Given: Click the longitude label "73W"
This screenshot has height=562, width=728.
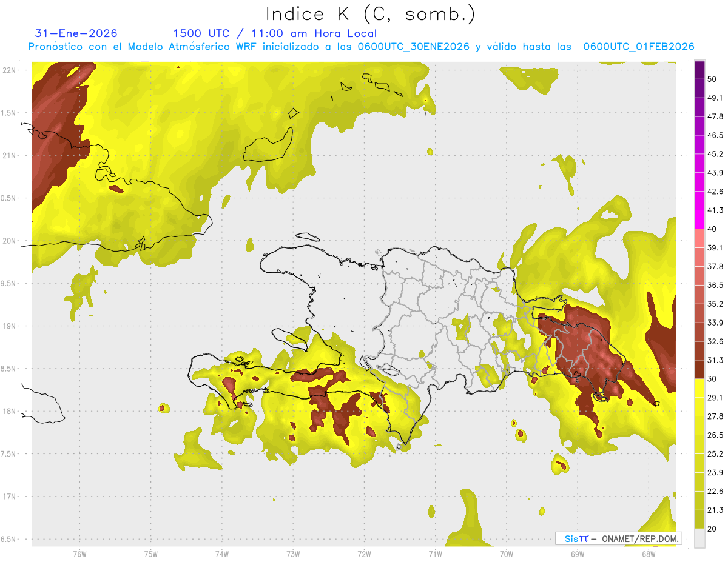Looking at the screenshot, I should point(293,554).
